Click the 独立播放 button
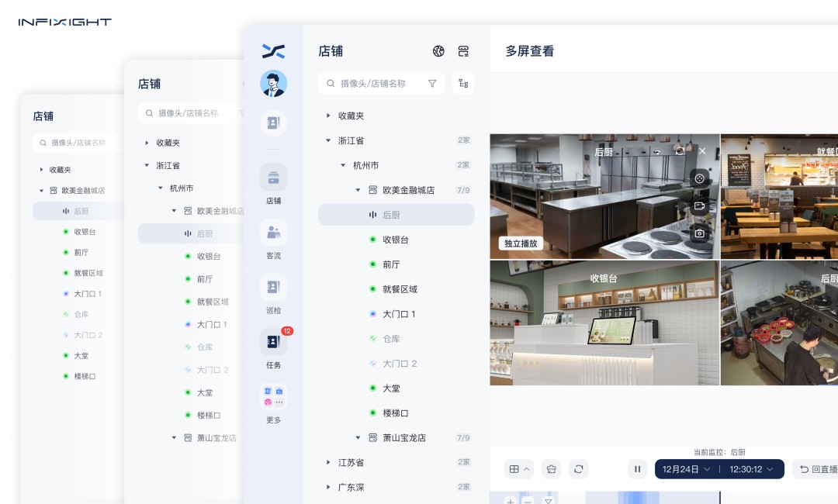 521,243
